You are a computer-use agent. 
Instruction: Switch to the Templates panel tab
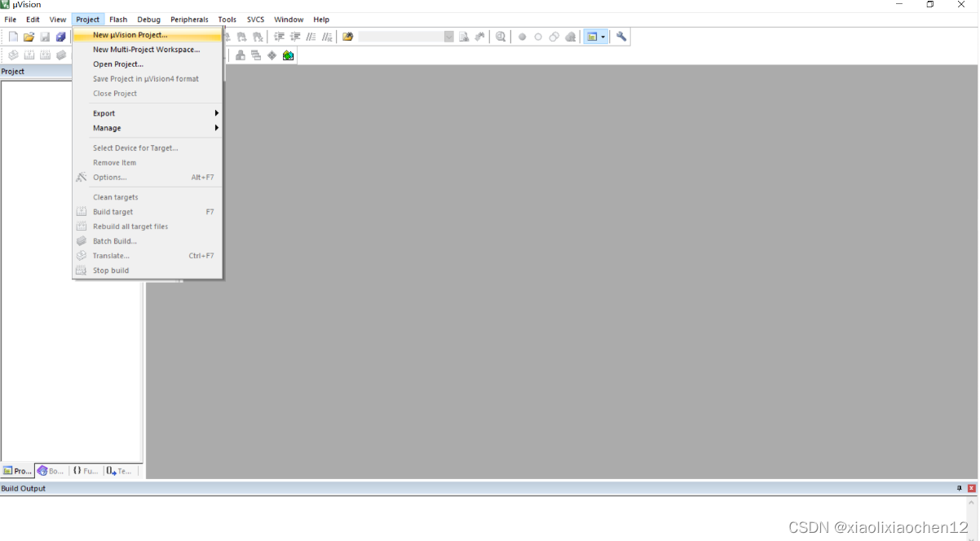tap(120, 471)
